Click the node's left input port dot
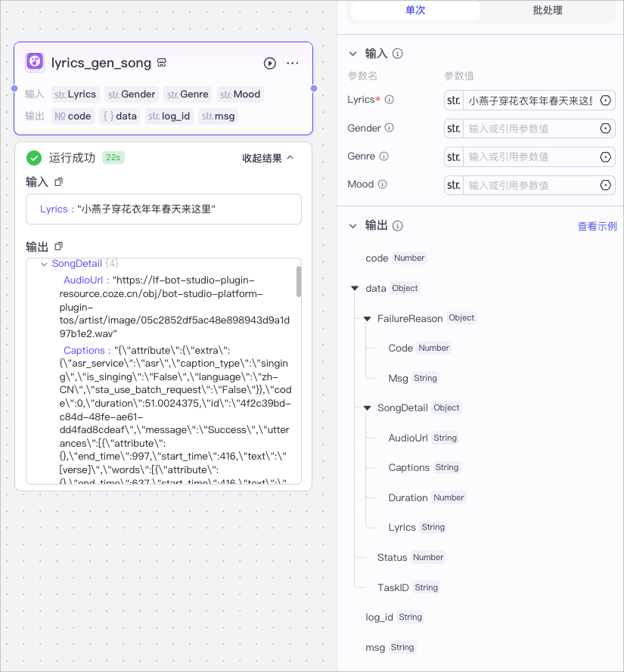624x672 pixels. point(14,88)
